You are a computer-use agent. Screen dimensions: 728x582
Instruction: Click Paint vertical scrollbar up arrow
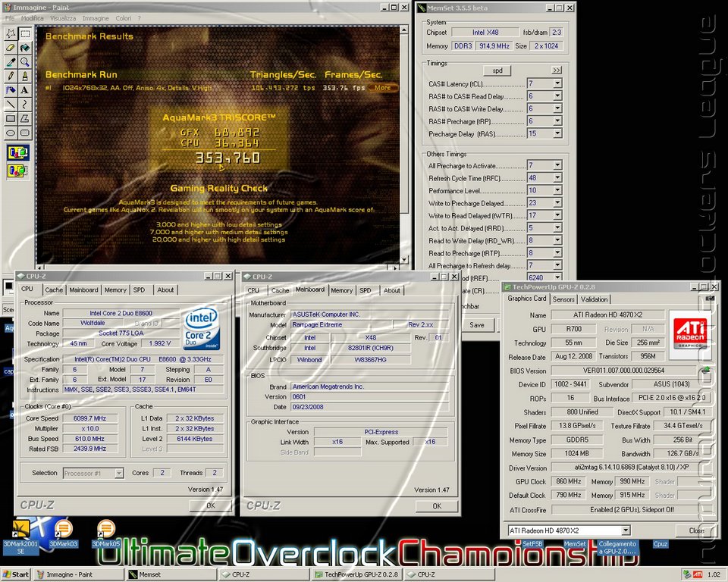[404, 30]
